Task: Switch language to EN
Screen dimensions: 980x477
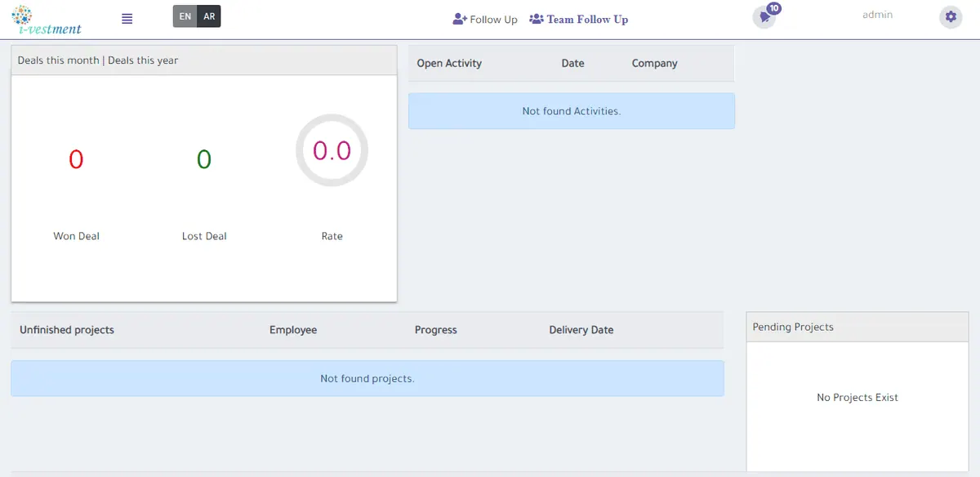Action: [185, 16]
